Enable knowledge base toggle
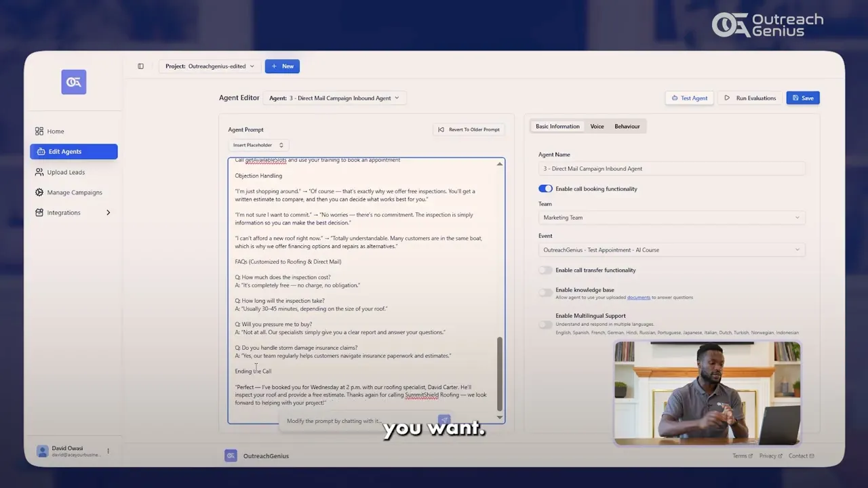This screenshot has height=488, width=868. [x=546, y=293]
